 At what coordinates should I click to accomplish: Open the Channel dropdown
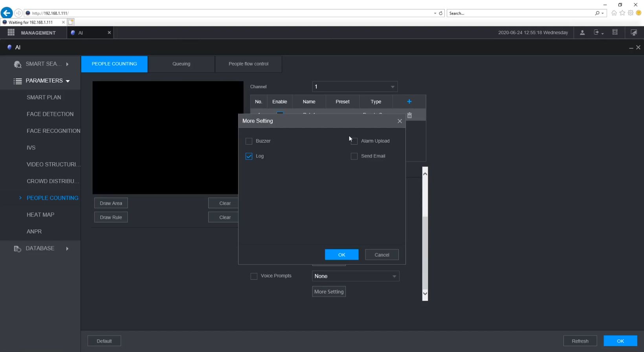pos(354,87)
